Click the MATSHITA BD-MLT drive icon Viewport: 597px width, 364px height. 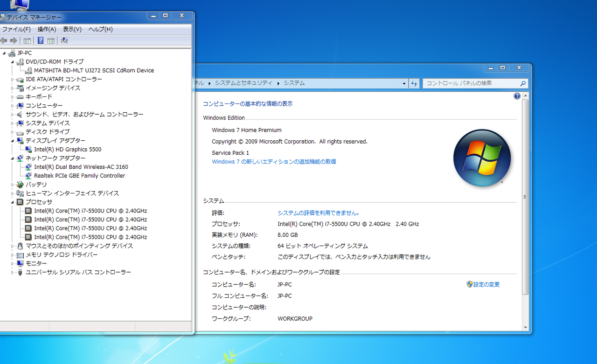tap(29, 70)
